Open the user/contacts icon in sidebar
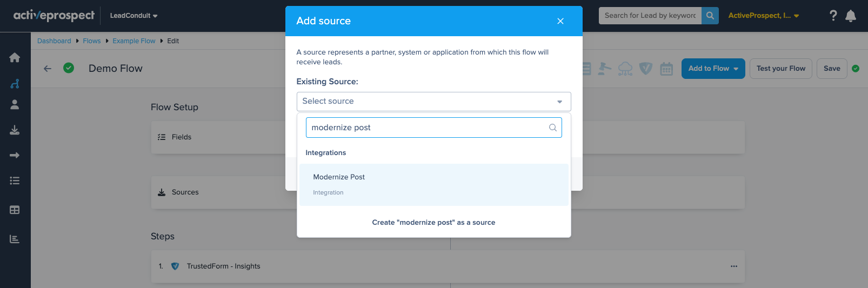868x288 pixels. [x=15, y=105]
